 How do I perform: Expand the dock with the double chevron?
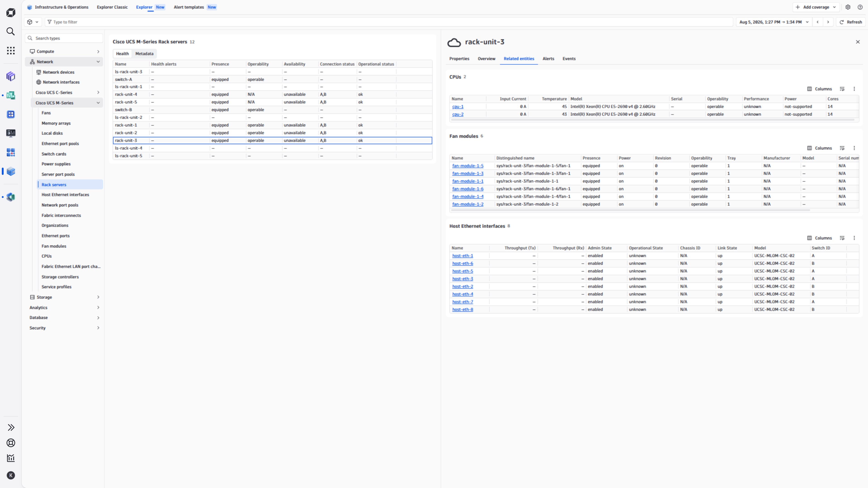point(11,427)
